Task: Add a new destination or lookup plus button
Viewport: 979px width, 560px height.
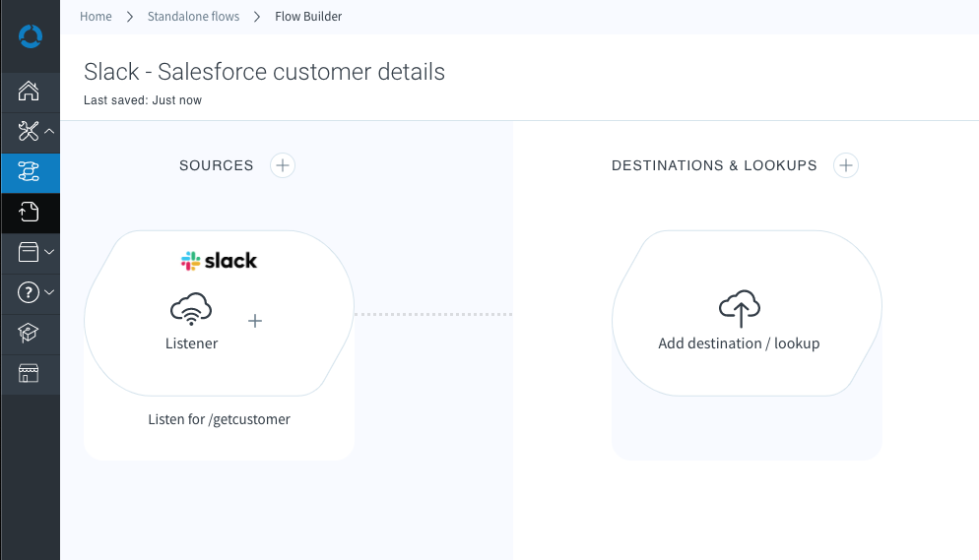Action: [x=846, y=165]
